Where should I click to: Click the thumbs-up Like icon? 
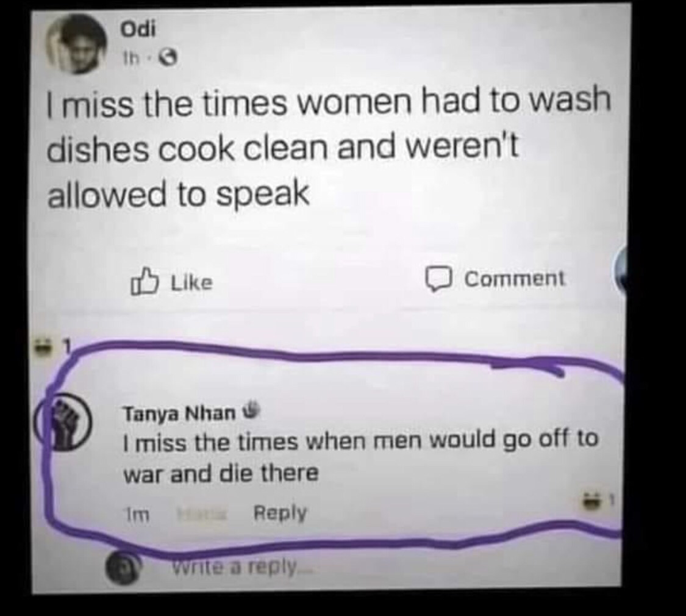click(x=142, y=282)
